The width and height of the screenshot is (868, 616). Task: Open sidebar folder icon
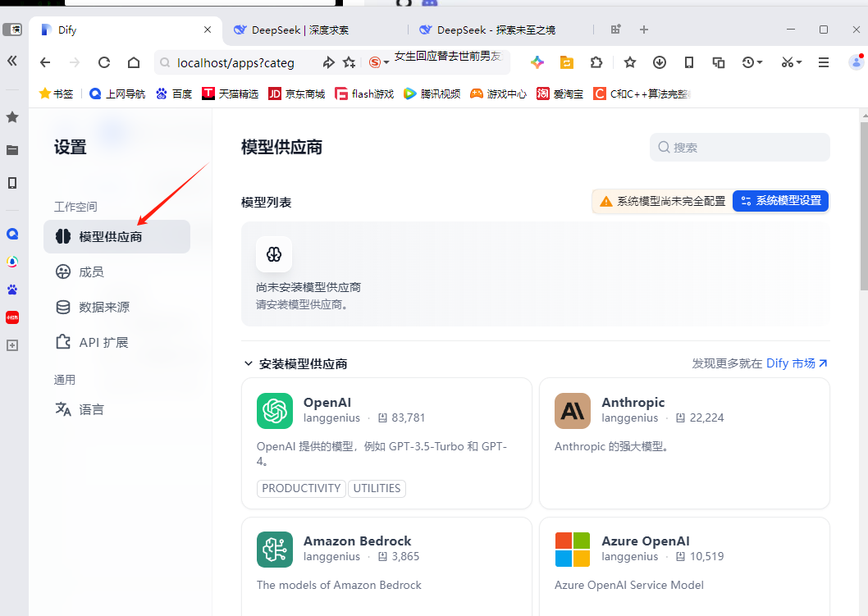[x=12, y=150]
